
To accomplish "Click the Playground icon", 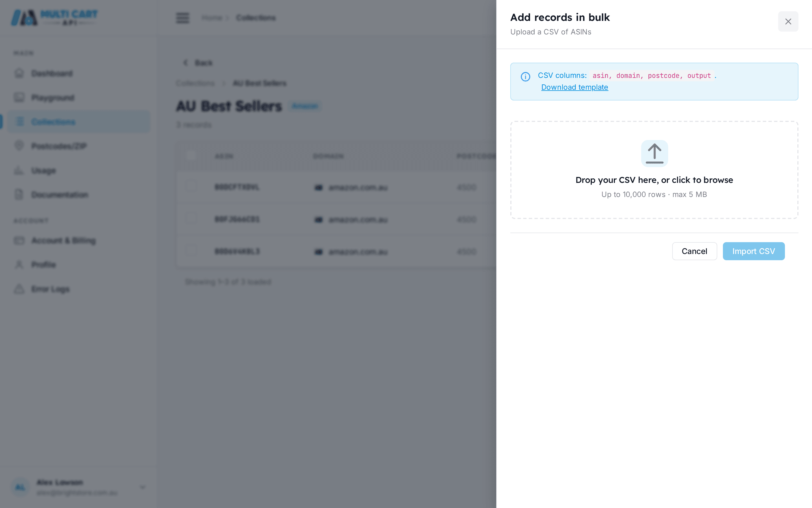I will click(x=19, y=97).
